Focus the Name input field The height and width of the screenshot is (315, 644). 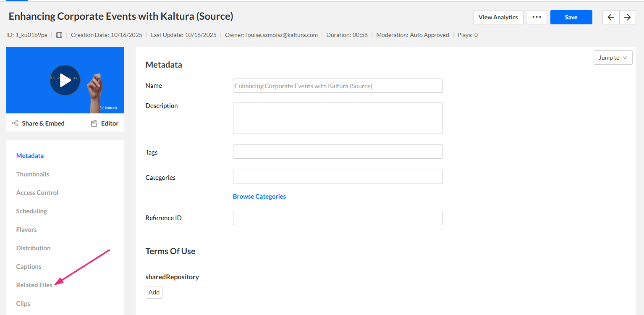pos(338,86)
